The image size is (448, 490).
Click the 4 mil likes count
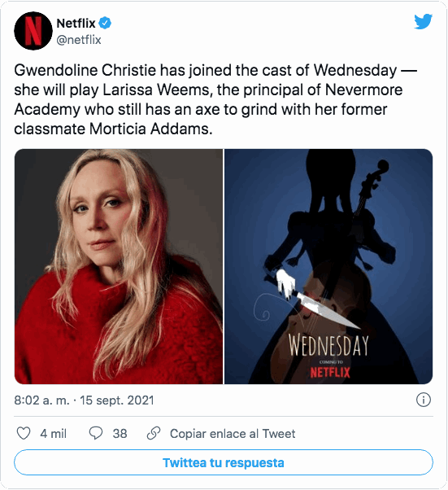54,434
